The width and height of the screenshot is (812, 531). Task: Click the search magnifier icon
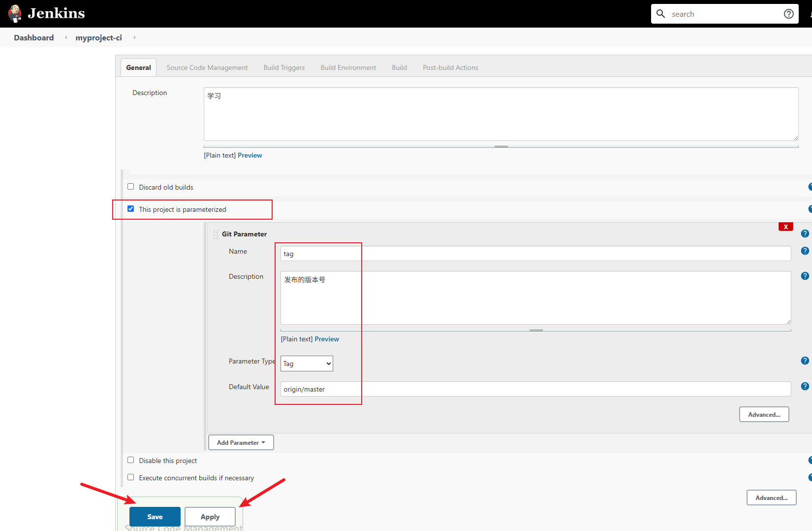pyautogui.click(x=661, y=14)
